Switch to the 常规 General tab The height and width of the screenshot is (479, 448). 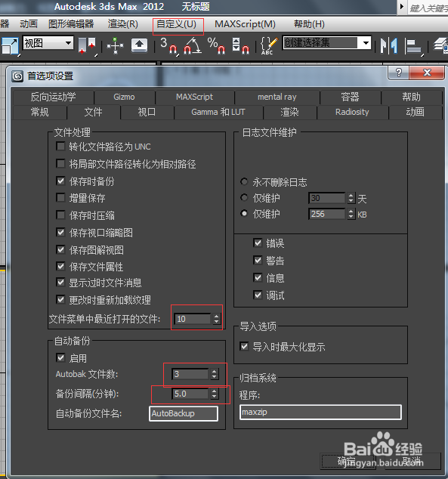(40, 112)
